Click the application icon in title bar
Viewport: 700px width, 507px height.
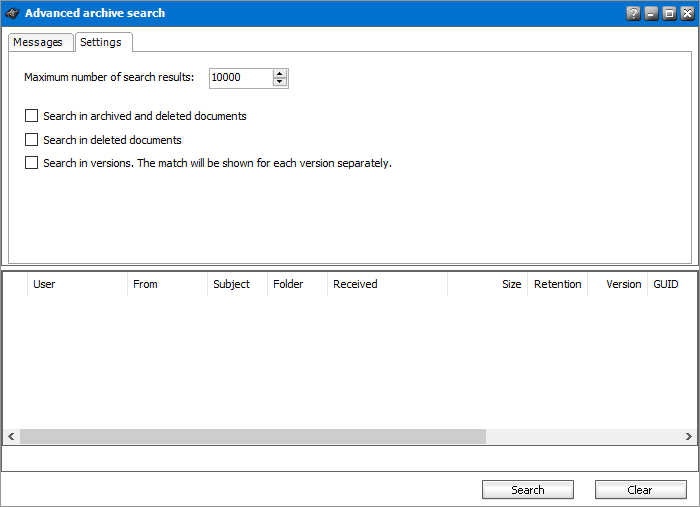coord(12,13)
